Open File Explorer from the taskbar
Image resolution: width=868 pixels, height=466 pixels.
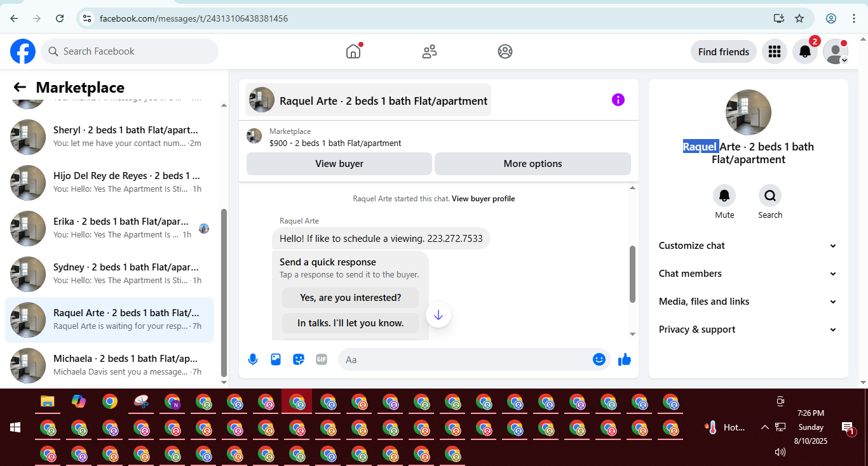[x=47, y=401]
